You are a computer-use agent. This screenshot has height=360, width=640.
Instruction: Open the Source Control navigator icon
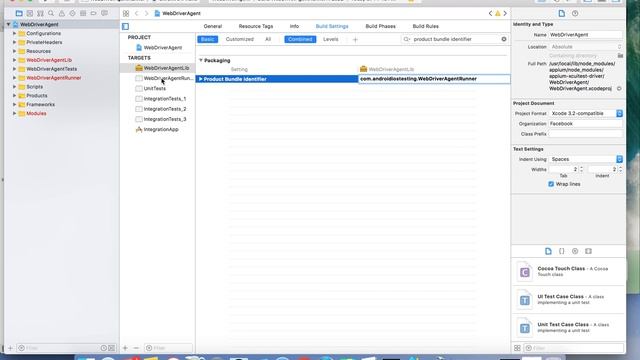tap(30, 13)
